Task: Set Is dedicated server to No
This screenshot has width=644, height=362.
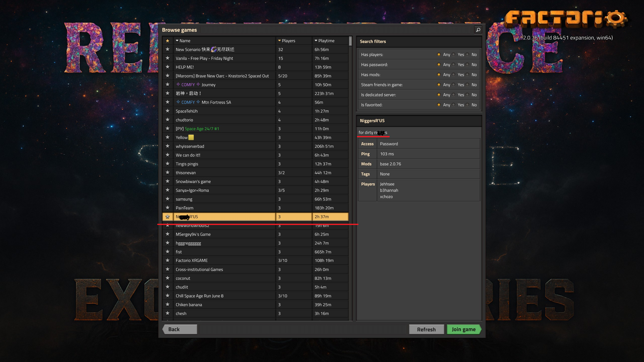Action: pyautogui.click(x=467, y=95)
